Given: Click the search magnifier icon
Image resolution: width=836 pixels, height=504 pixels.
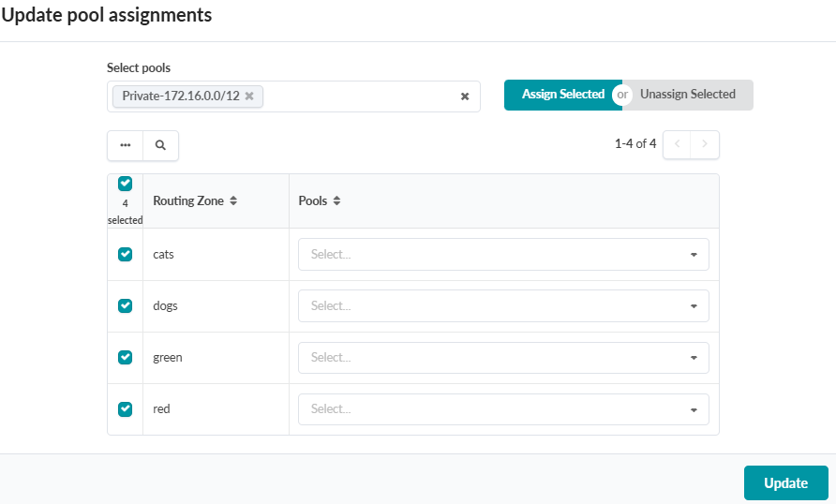Looking at the screenshot, I should (x=160, y=145).
